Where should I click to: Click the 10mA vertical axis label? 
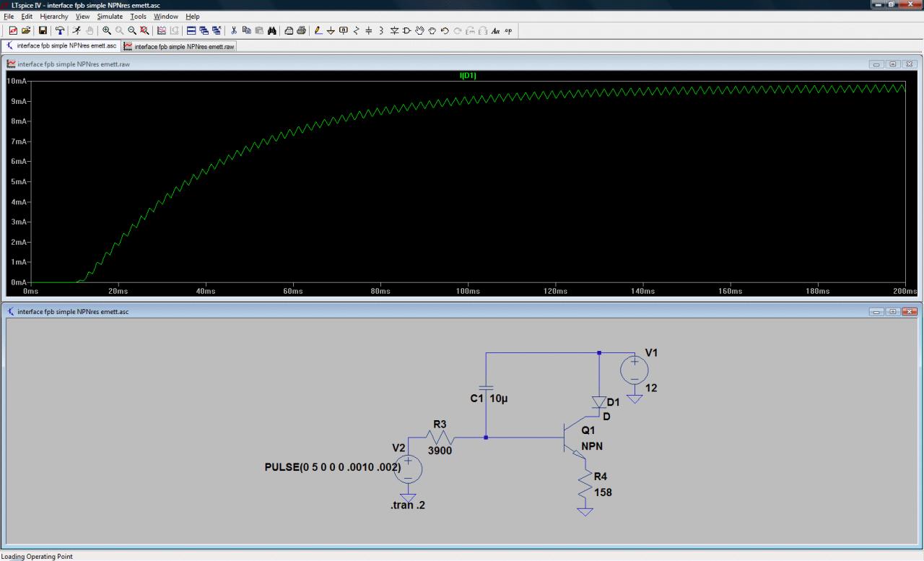click(x=17, y=81)
